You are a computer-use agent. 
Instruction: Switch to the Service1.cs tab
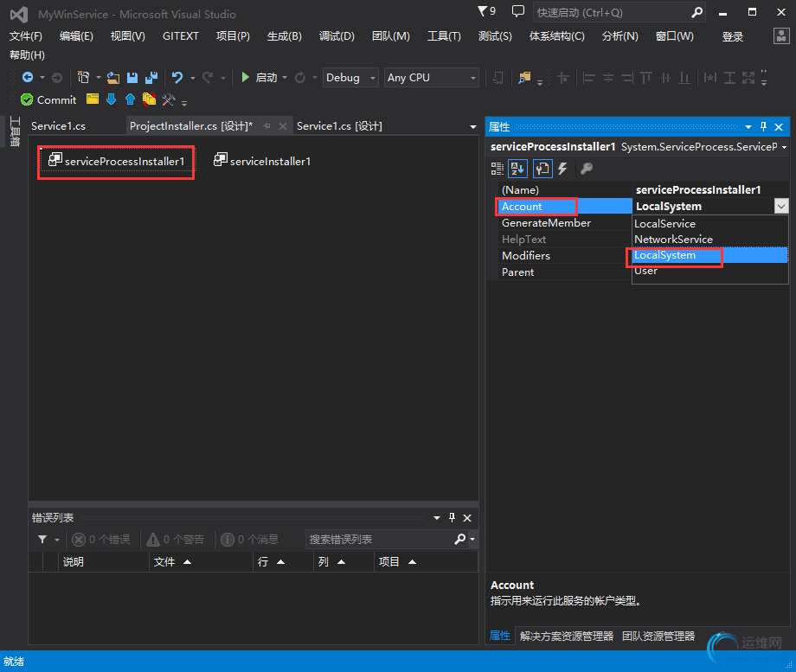point(58,126)
